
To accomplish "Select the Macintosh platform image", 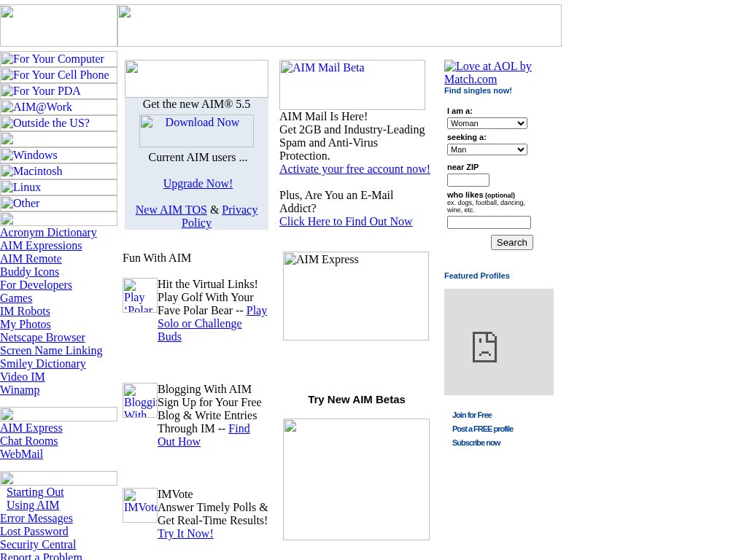I will coord(58,171).
